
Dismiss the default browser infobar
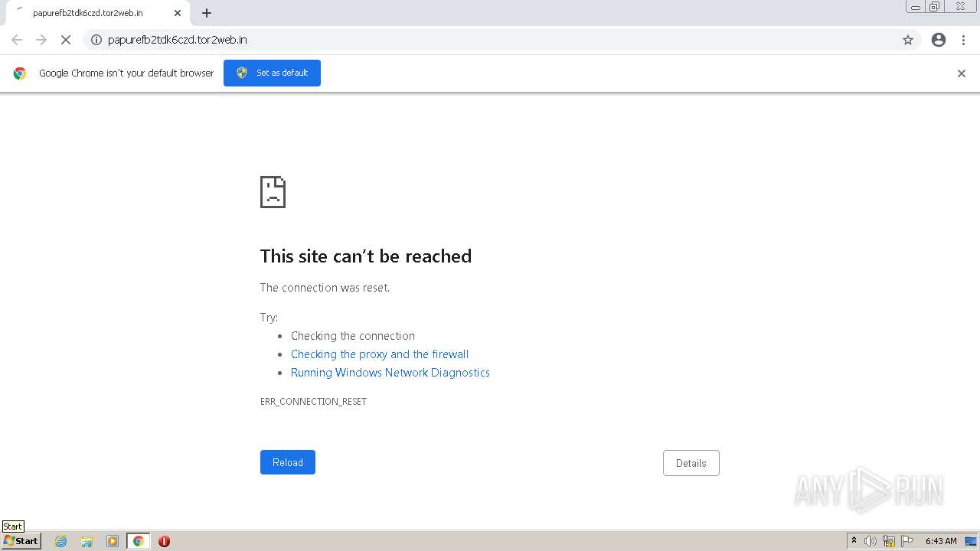coord(962,73)
